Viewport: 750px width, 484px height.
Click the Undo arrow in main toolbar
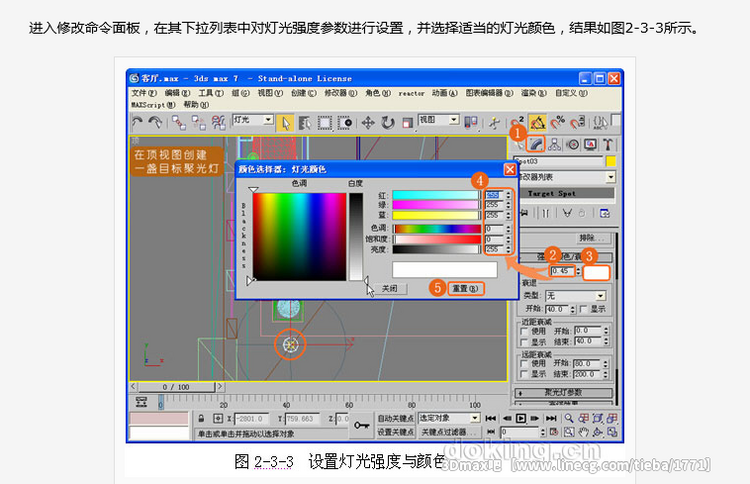137,123
